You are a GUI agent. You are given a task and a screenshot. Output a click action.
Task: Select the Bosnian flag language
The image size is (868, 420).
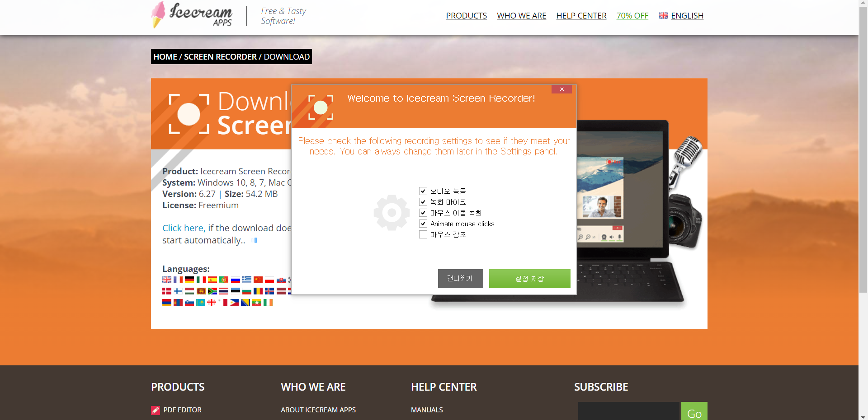click(x=245, y=302)
